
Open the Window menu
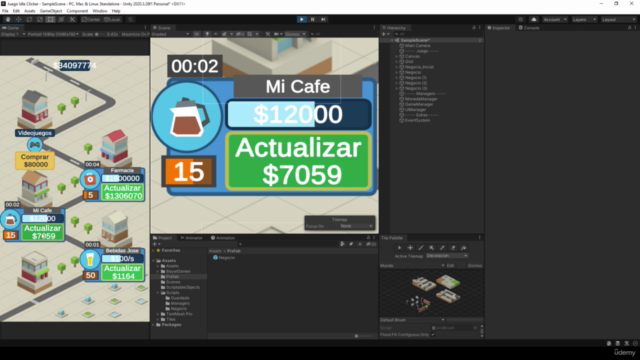pos(100,11)
